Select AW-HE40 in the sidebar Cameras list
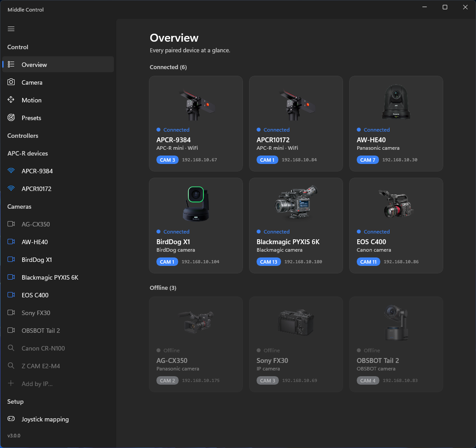The image size is (476, 448). click(x=58, y=242)
